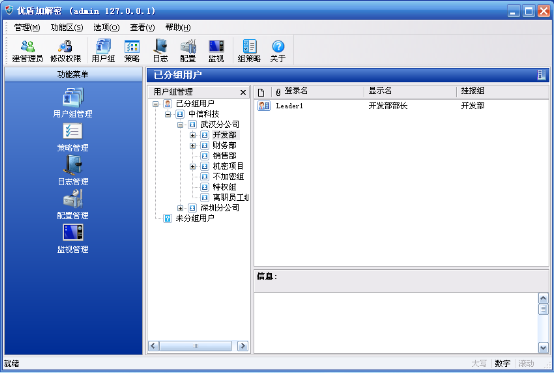Click inside the 信息 text area
The height and width of the screenshot is (374, 555).
coord(396,323)
